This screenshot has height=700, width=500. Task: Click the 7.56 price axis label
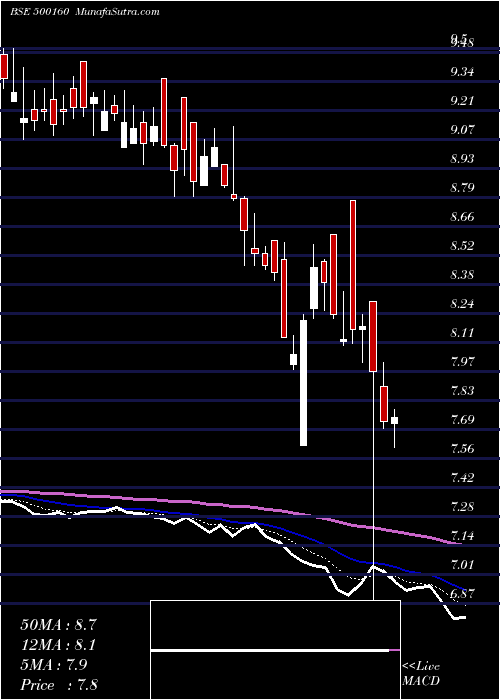(462, 449)
